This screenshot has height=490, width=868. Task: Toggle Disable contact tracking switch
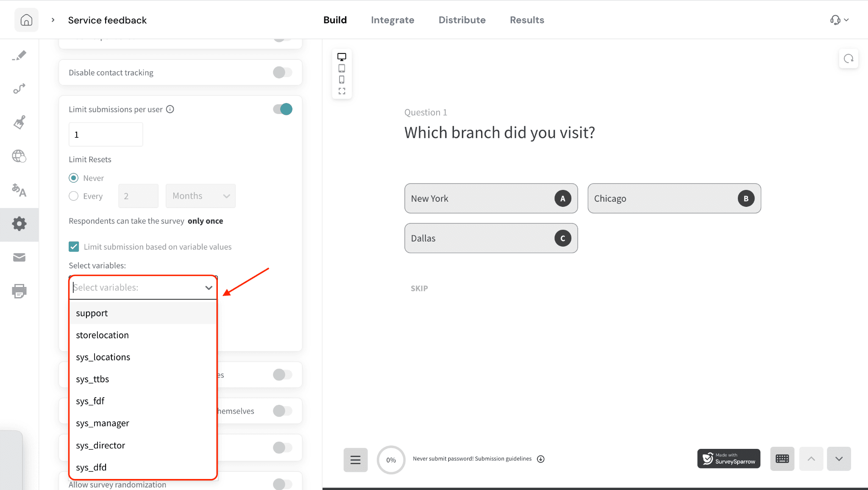[x=282, y=72]
